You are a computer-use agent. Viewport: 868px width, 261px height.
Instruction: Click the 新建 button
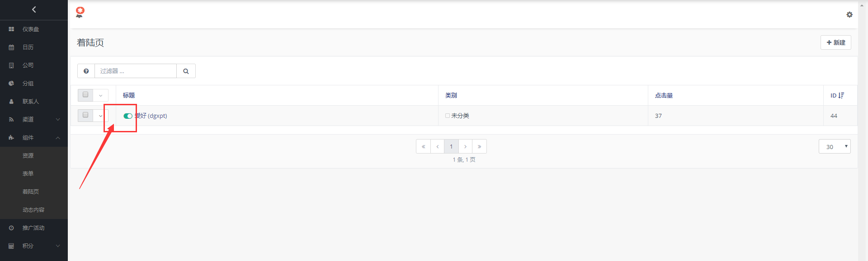pos(835,42)
